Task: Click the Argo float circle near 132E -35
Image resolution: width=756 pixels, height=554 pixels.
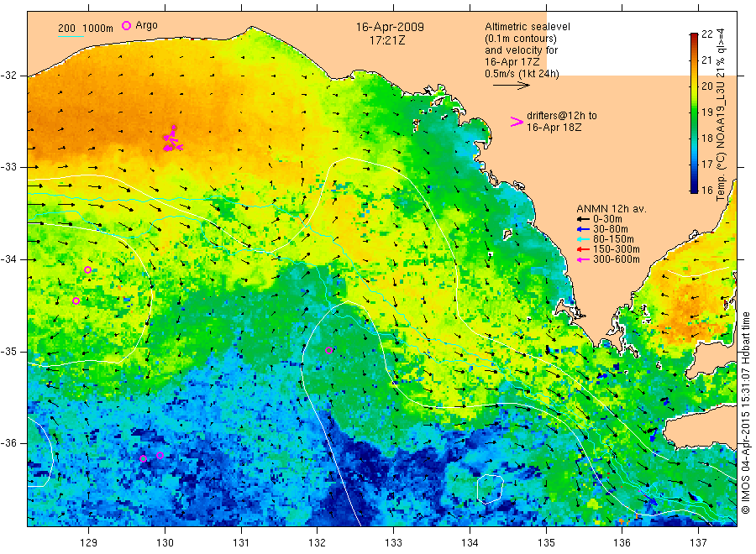Action: tap(328, 351)
